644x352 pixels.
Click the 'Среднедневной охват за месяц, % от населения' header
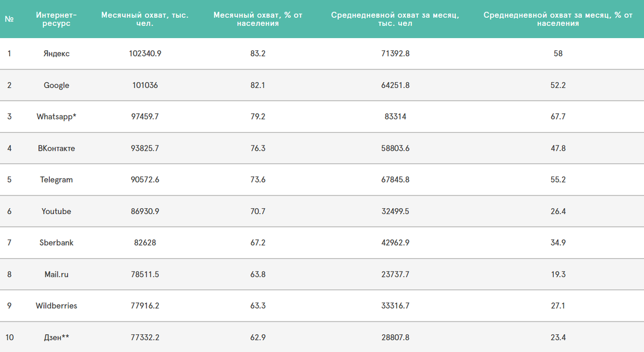coord(558,19)
